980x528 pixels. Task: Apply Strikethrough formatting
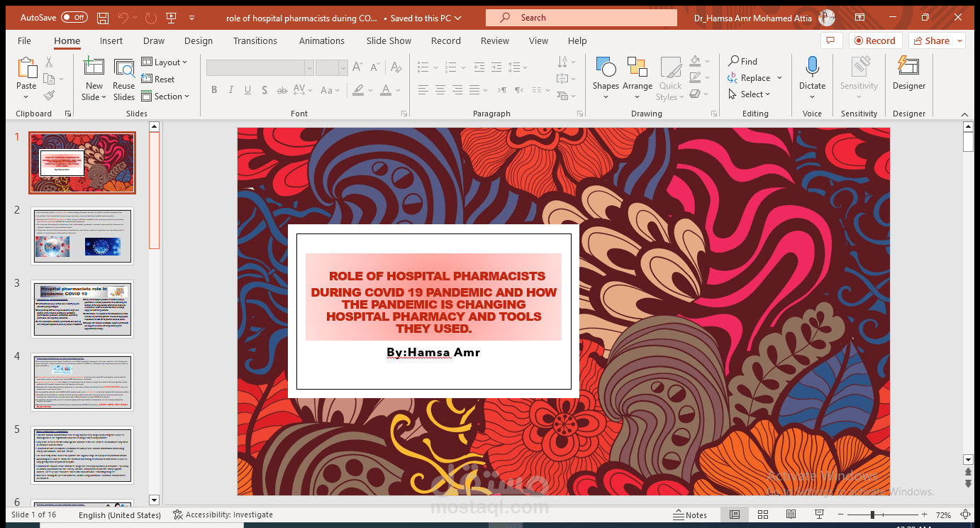pos(281,90)
